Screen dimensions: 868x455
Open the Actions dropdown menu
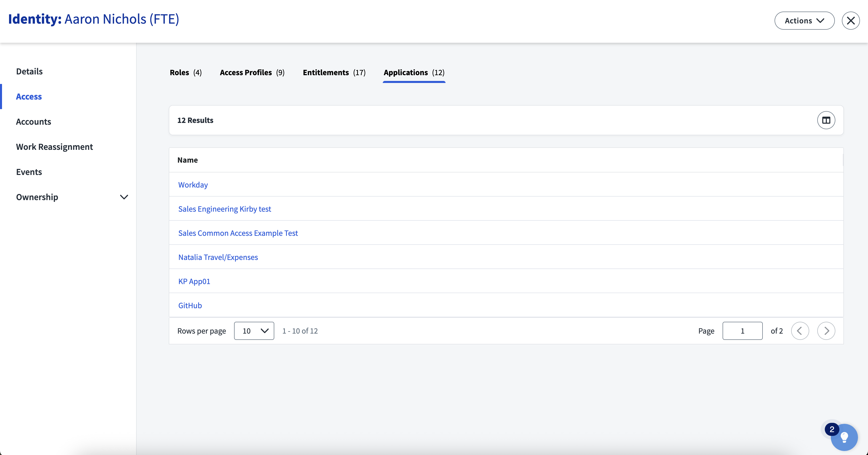pos(804,21)
